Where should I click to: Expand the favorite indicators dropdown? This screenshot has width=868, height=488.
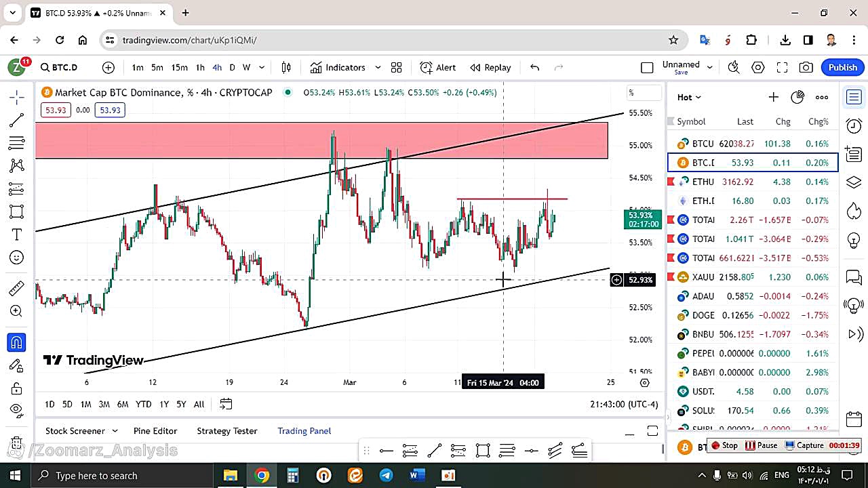click(x=378, y=67)
